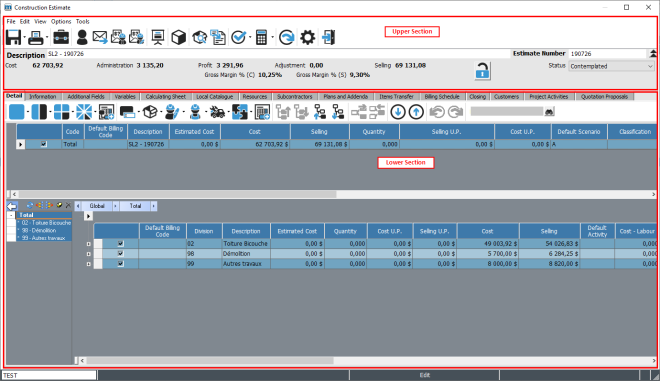Expand the 02 Toiture Bicouche grid row
660x381 pixels.
(88, 244)
